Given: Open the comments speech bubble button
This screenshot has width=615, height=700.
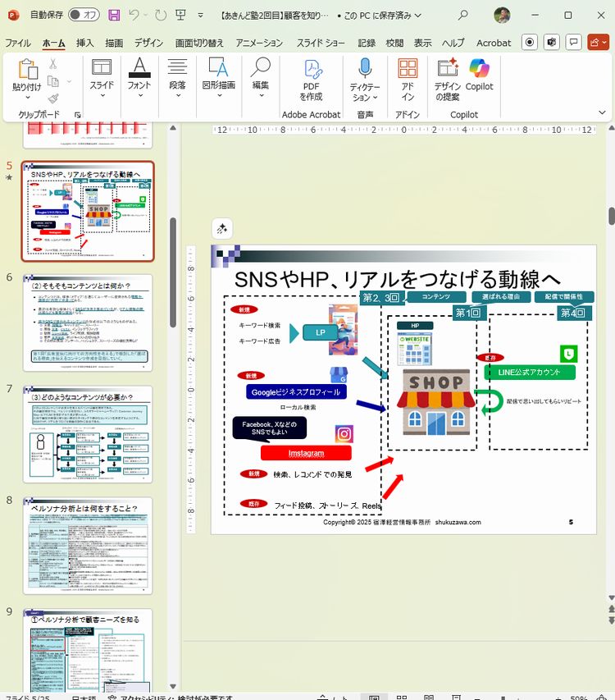Looking at the screenshot, I should tap(575, 42).
